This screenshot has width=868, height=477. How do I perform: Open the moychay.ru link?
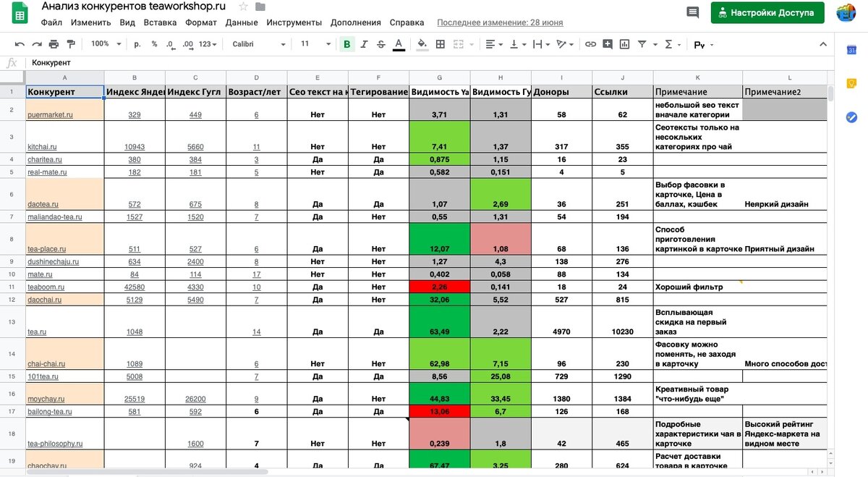46,399
